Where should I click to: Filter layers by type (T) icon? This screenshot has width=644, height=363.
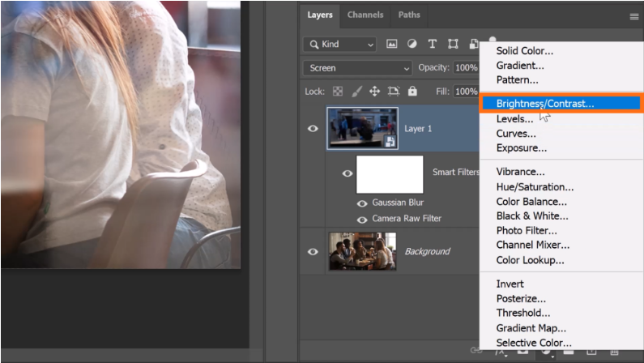pos(432,44)
